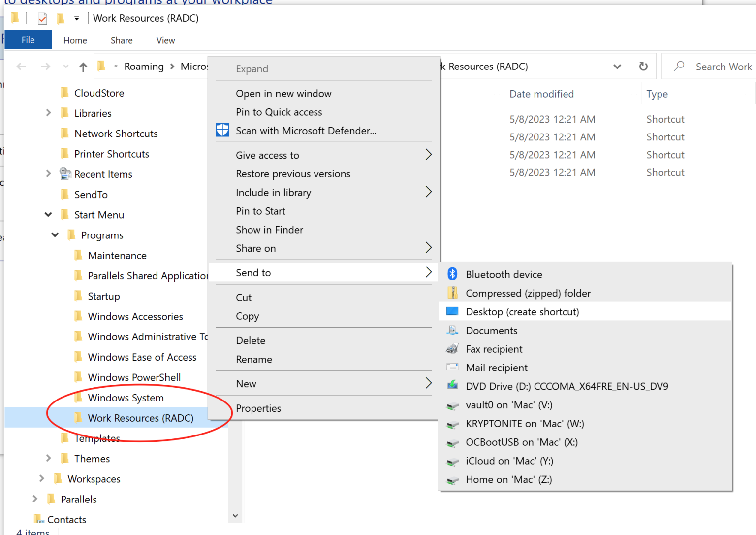Expand the Themes folder in the tree
This screenshot has width=756, height=535.
pyautogui.click(x=48, y=458)
